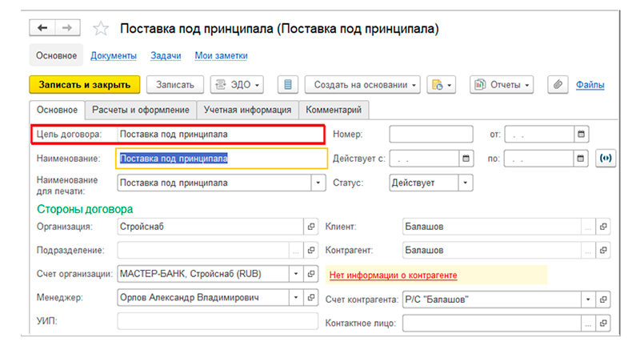Expand the Отчеты reports menu
Viewport: 644px width, 346px height.
pyautogui.click(x=502, y=85)
